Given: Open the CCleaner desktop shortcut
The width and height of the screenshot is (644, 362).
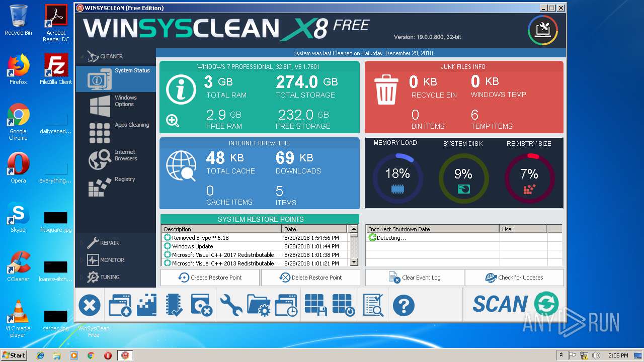Looking at the screenshot, I should (18, 267).
